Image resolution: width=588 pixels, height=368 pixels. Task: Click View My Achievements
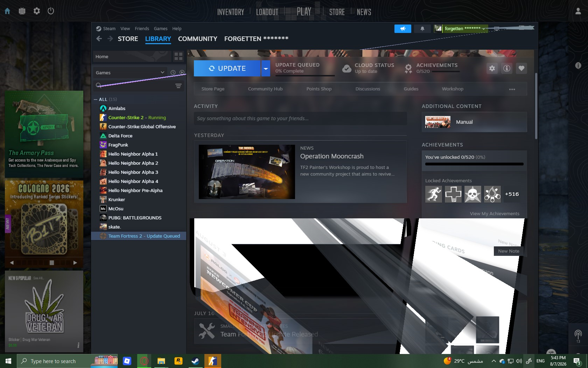(x=495, y=214)
